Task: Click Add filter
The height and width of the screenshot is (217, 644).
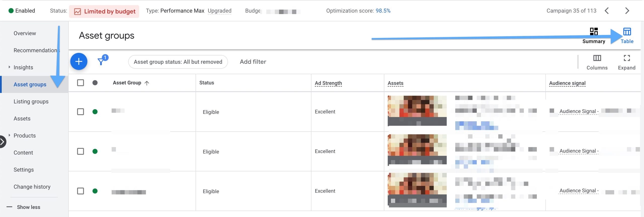Action: click(x=253, y=62)
